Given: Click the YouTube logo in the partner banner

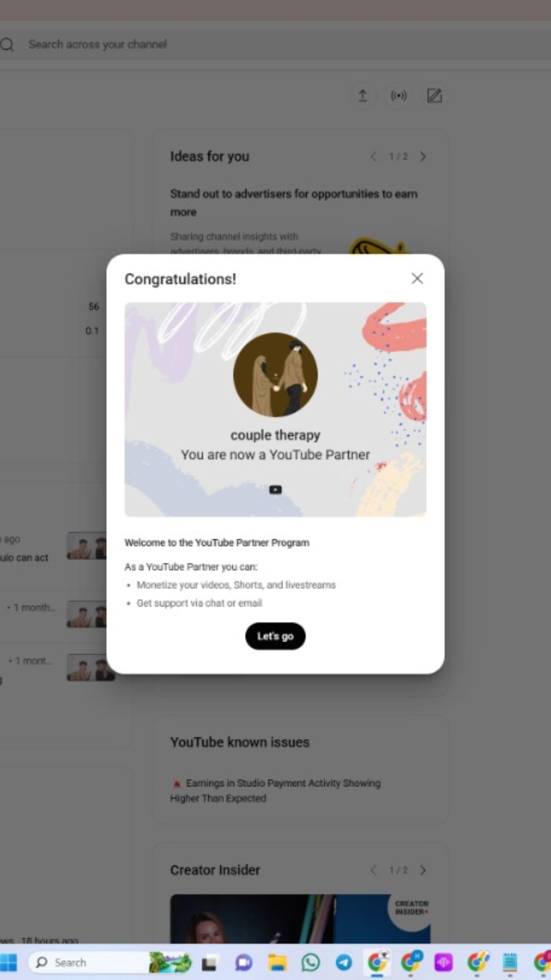Looking at the screenshot, I should [x=275, y=489].
